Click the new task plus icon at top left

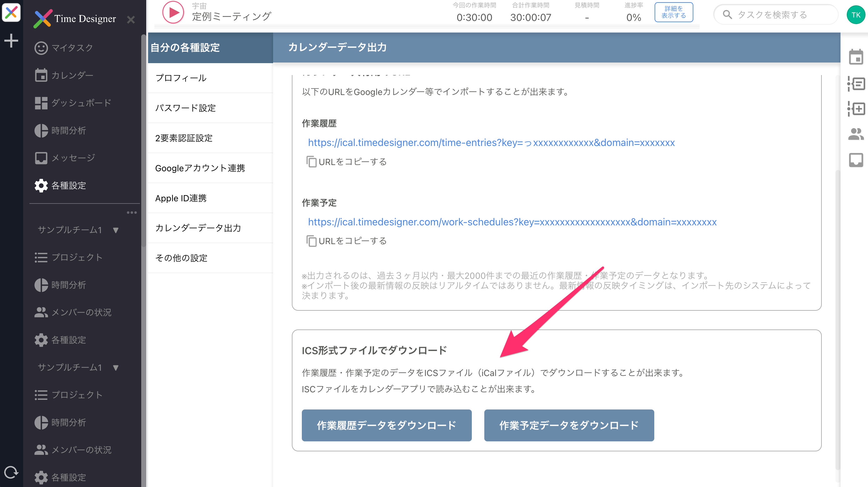click(x=11, y=40)
